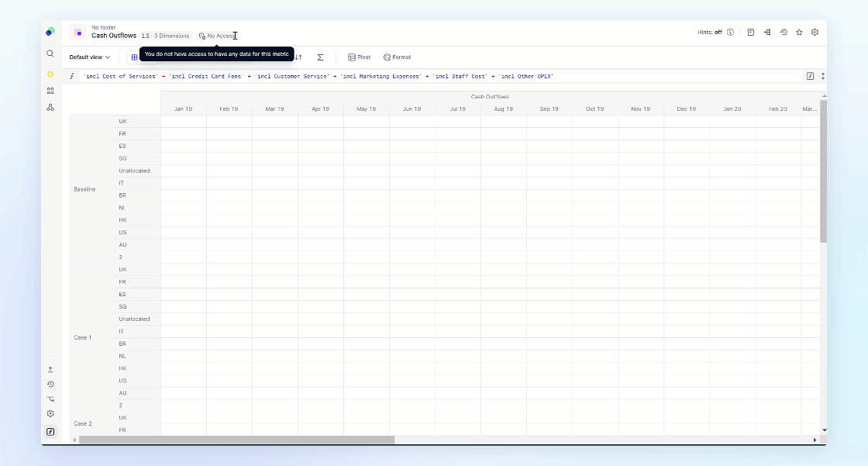
Task: Open search from the left sidebar
Action: [50, 54]
